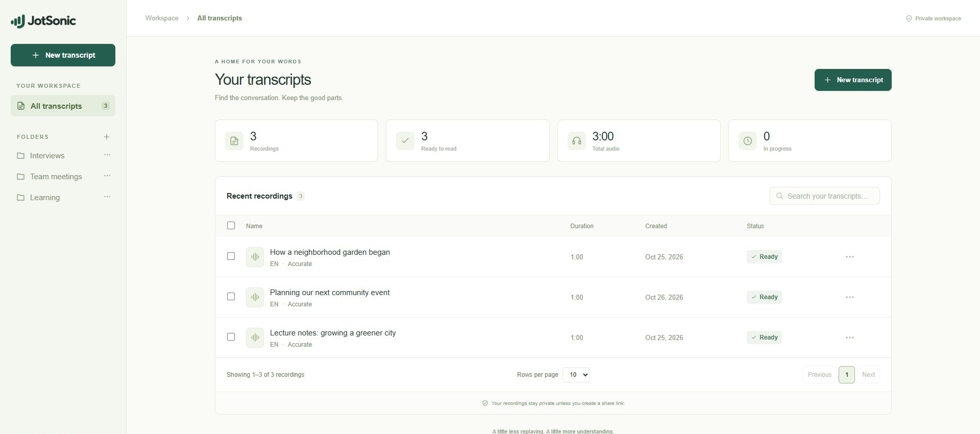Check the Lecture notes recording checkbox
Image resolution: width=980 pixels, height=434 pixels.
click(x=231, y=337)
